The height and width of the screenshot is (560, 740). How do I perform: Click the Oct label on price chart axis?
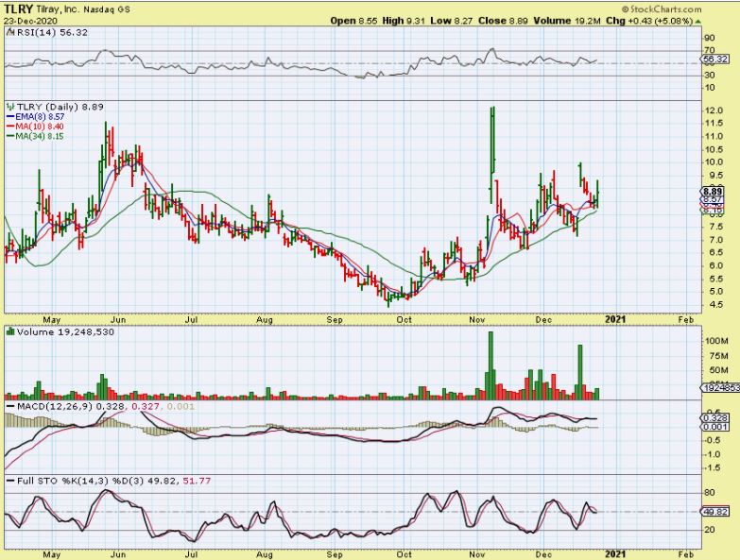point(404,320)
